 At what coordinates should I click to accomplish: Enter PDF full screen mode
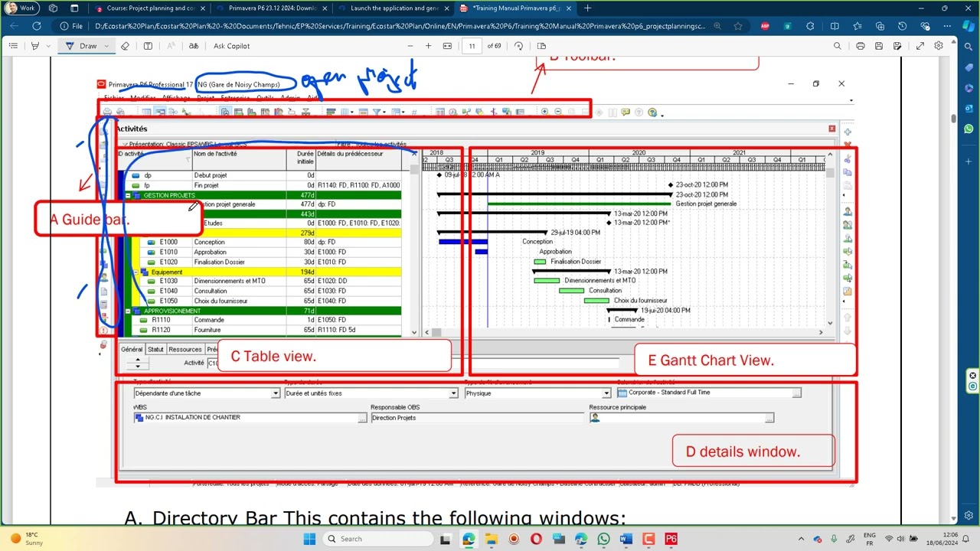(921, 46)
